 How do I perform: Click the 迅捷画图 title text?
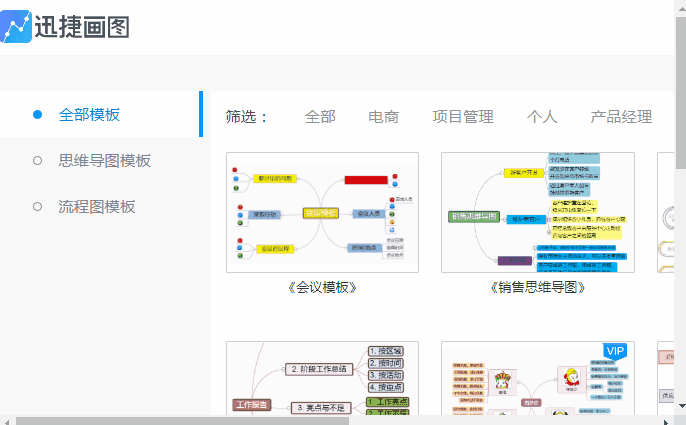(82, 27)
